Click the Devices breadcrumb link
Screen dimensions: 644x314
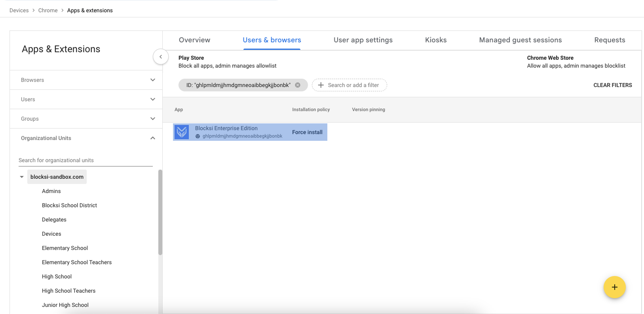pos(19,10)
